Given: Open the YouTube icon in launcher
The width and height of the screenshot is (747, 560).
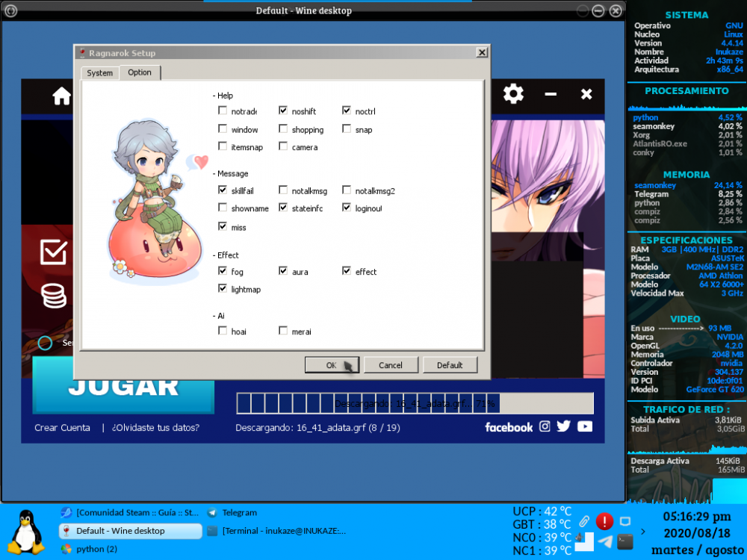Looking at the screenshot, I should pos(585,426).
